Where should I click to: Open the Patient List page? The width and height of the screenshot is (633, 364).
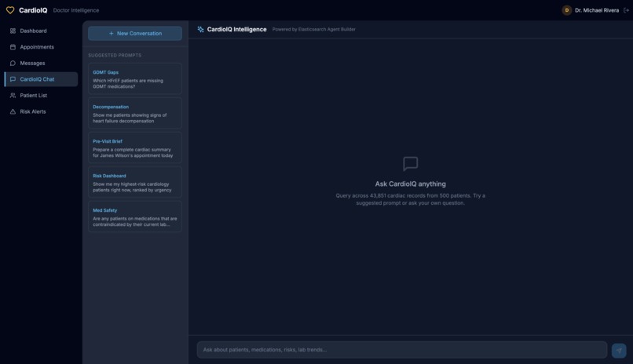(x=41, y=95)
